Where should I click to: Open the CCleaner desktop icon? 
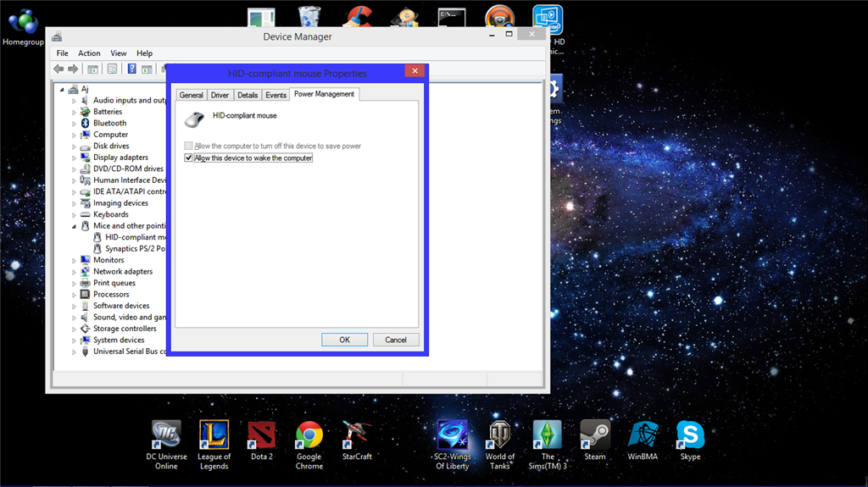pos(357,17)
